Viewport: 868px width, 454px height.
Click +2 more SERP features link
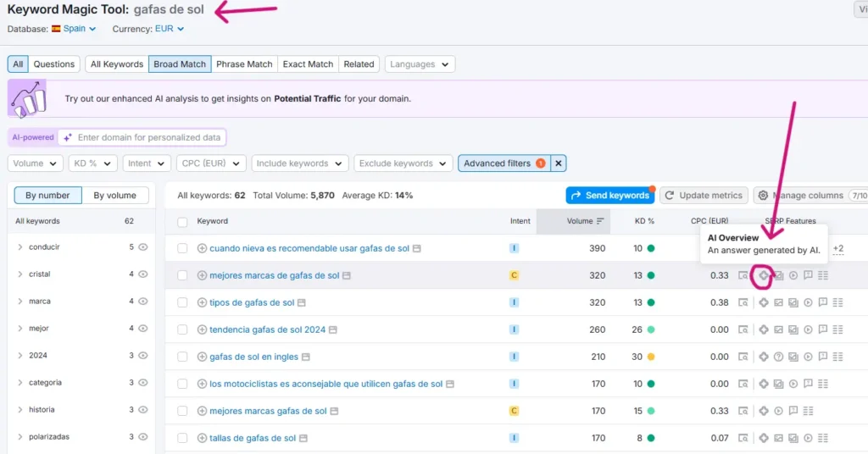point(838,249)
